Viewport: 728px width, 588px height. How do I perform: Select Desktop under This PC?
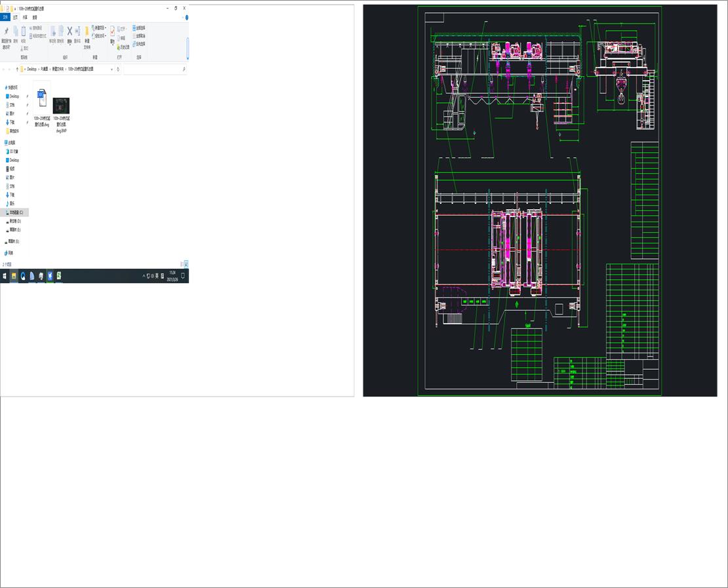pyautogui.click(x=13, y=160)
